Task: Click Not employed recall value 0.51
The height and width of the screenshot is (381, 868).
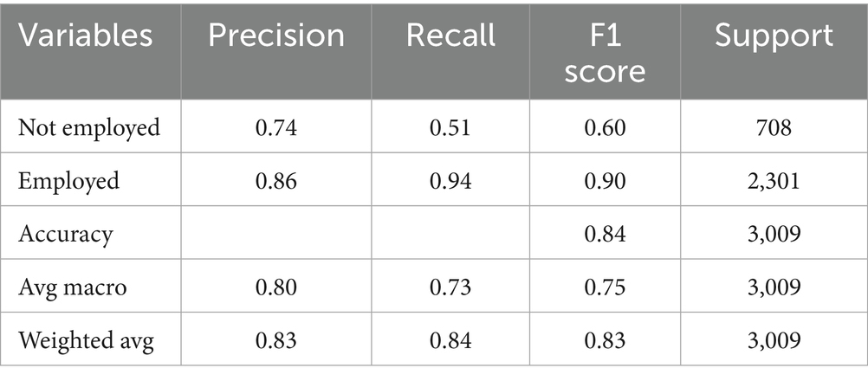Action: click(453, 128)
